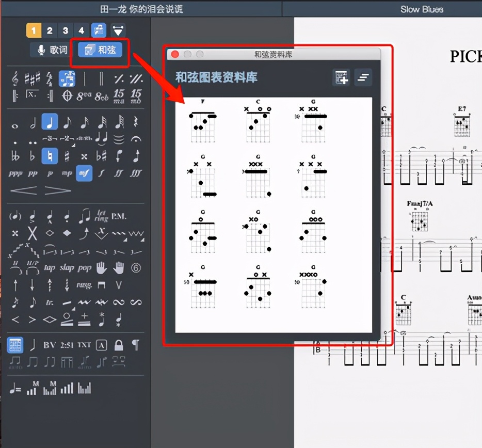Open the design mode dropdown triangle
The width and height of the screenshot is (482, 448).
(118, 30)
